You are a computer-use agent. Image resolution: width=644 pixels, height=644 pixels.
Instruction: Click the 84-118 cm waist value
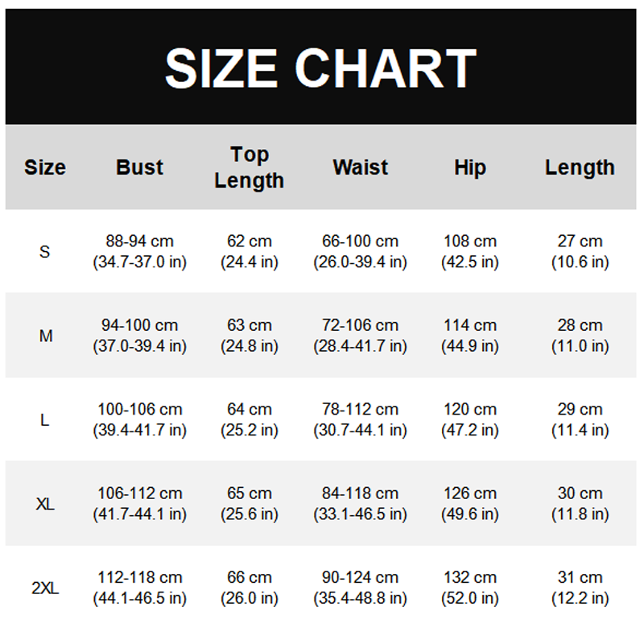360,493
